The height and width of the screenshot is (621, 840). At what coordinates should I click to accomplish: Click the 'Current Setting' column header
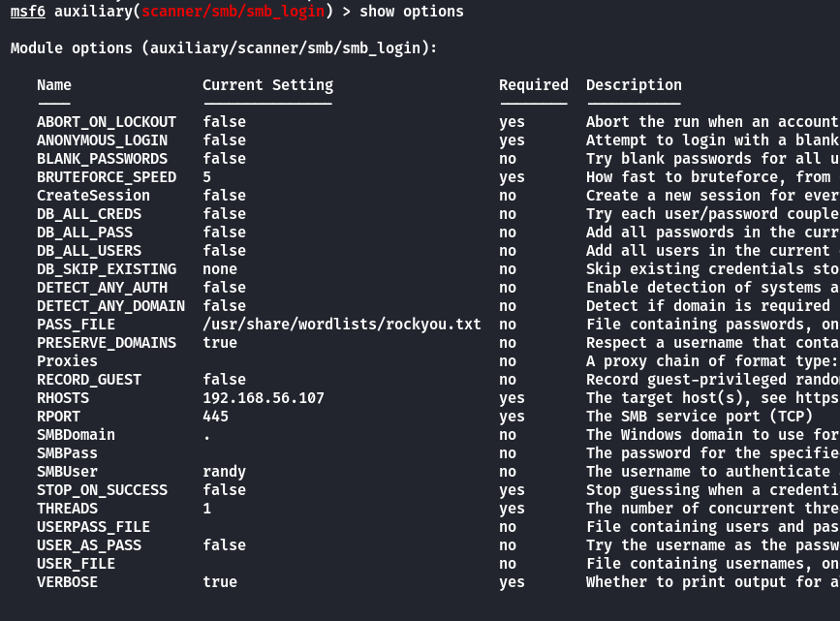(267, 85)
